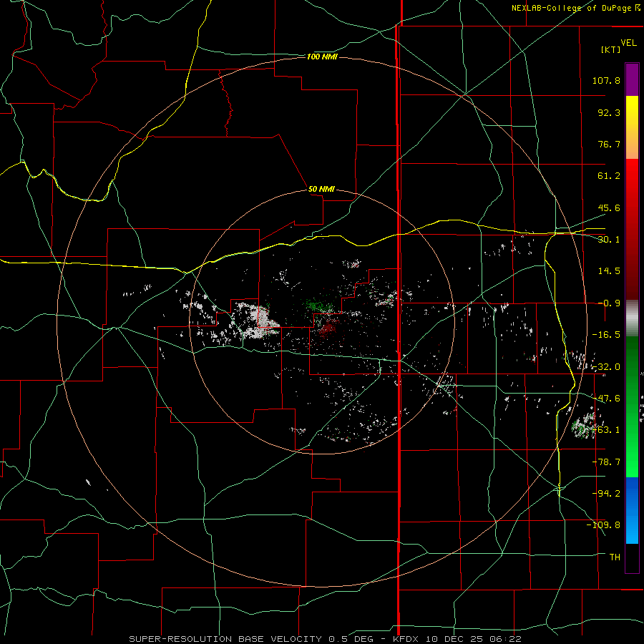Select the -0.9 value on velocity scale
The height and width of the screenshot is (644, 644).
(609, 303)
